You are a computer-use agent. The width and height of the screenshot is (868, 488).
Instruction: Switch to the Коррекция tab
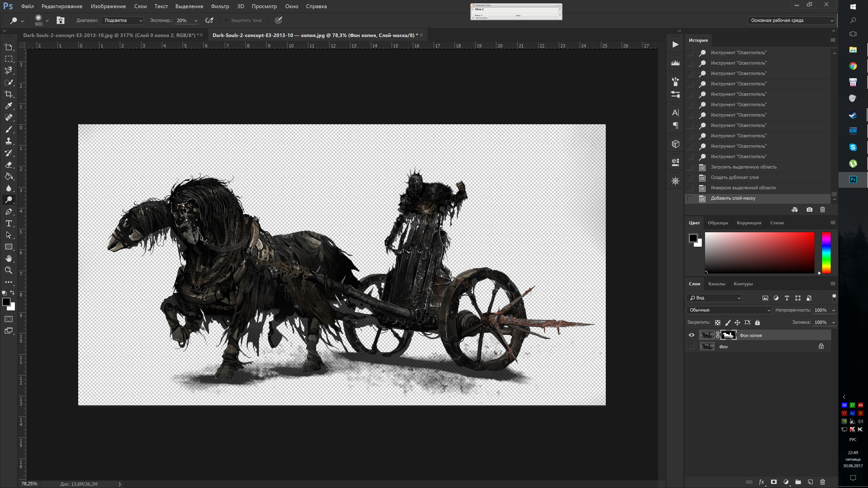pyautogui.click(x=749, y=223)
